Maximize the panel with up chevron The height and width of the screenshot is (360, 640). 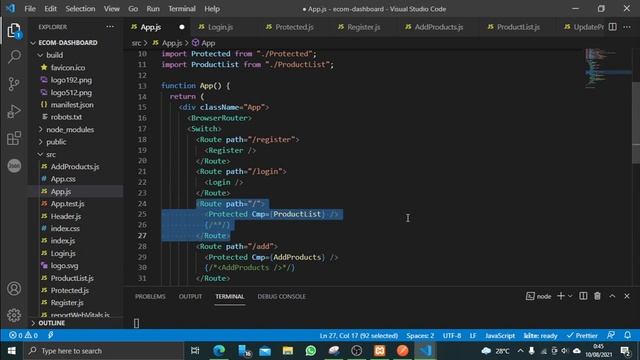612,296
